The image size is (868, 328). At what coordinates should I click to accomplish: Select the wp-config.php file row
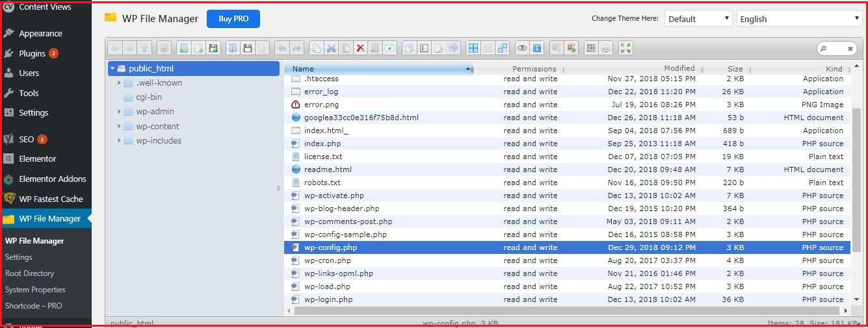tap(568, 247)
